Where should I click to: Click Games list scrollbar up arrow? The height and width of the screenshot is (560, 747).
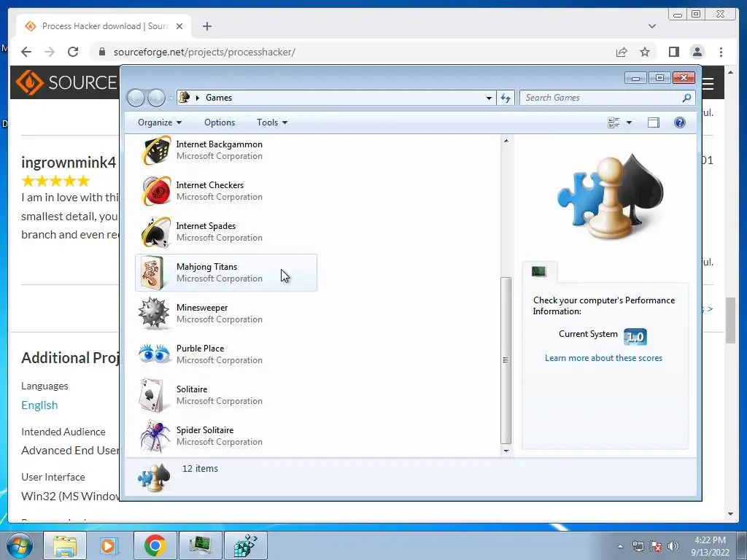[506, 141]
